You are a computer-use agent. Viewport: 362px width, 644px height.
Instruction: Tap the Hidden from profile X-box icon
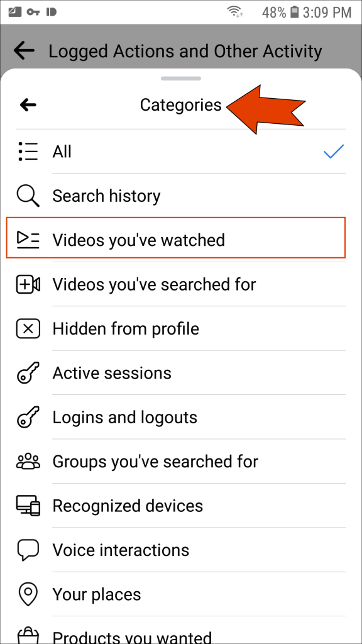pos(28,328)
